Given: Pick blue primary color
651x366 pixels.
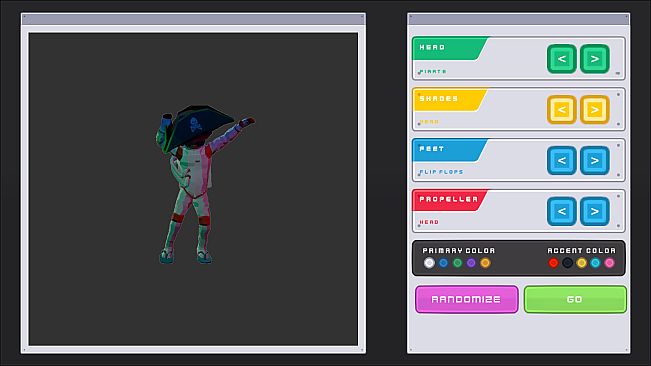Looking at the screenshot, I should [443, 263].
